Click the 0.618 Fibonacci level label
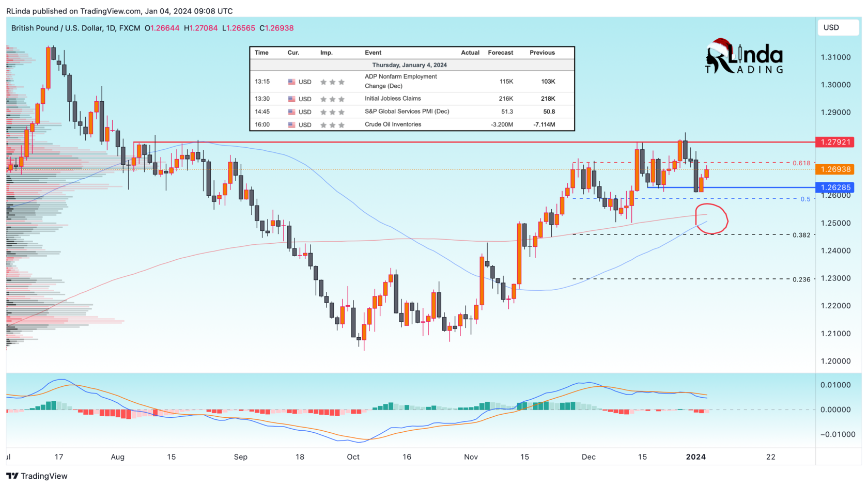 click(801, 163)
